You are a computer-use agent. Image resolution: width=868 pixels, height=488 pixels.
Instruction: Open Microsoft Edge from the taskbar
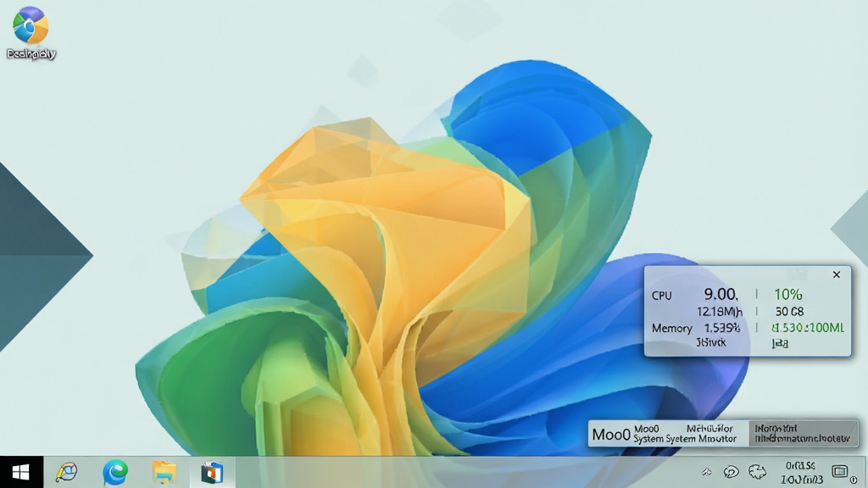point(115,473)
